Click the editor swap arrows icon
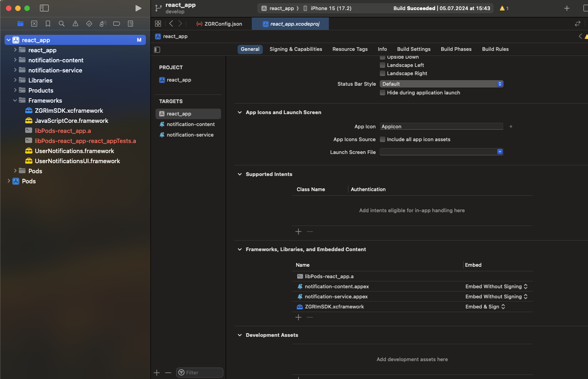The height and width of the screenshot is (379, 588). (577, 23)
